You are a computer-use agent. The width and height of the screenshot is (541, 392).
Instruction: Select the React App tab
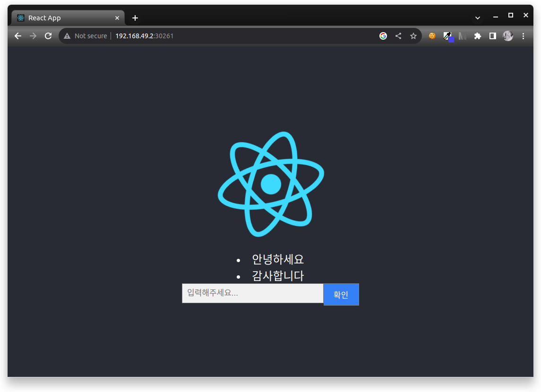(x=68, y=18)
